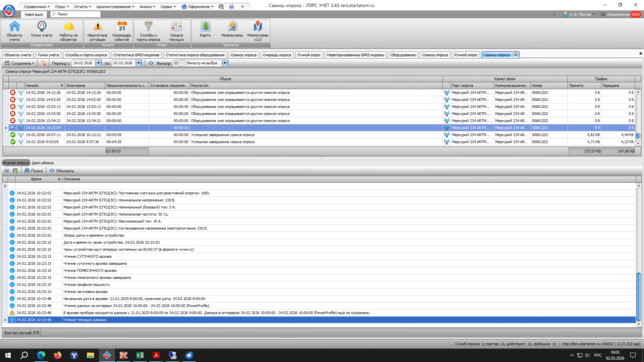The width and height of the screenshot is (644, 362).
Task: Expand the Фильтр combo box
Action: point(225,63)
